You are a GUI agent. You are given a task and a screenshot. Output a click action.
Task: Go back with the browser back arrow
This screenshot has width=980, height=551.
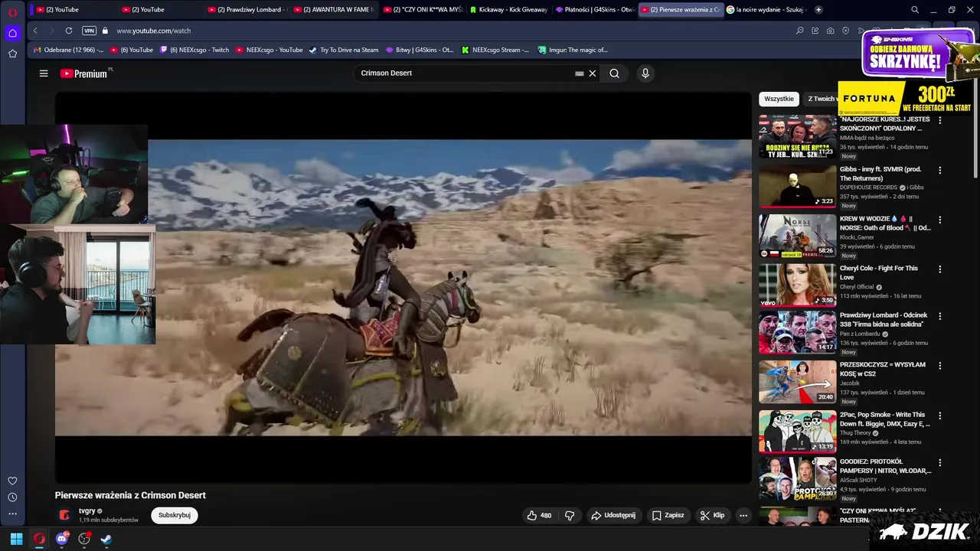click(x=35, y=31)
